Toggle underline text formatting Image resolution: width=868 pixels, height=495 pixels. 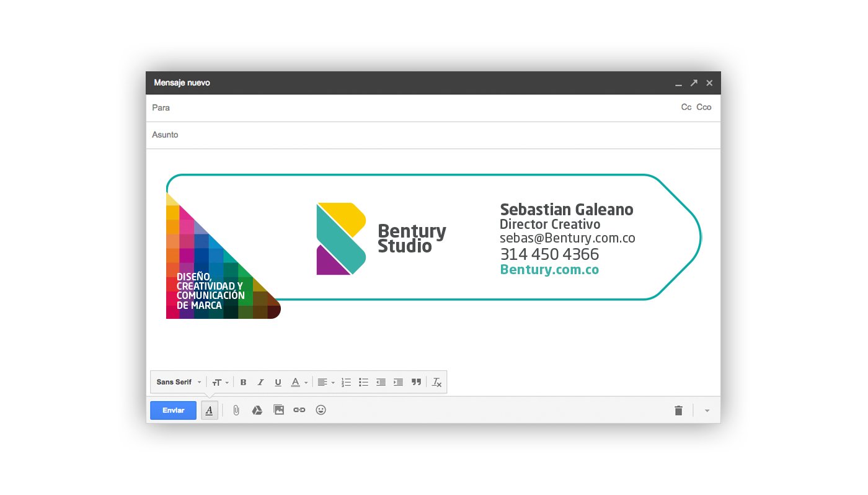tap(278, 382)
